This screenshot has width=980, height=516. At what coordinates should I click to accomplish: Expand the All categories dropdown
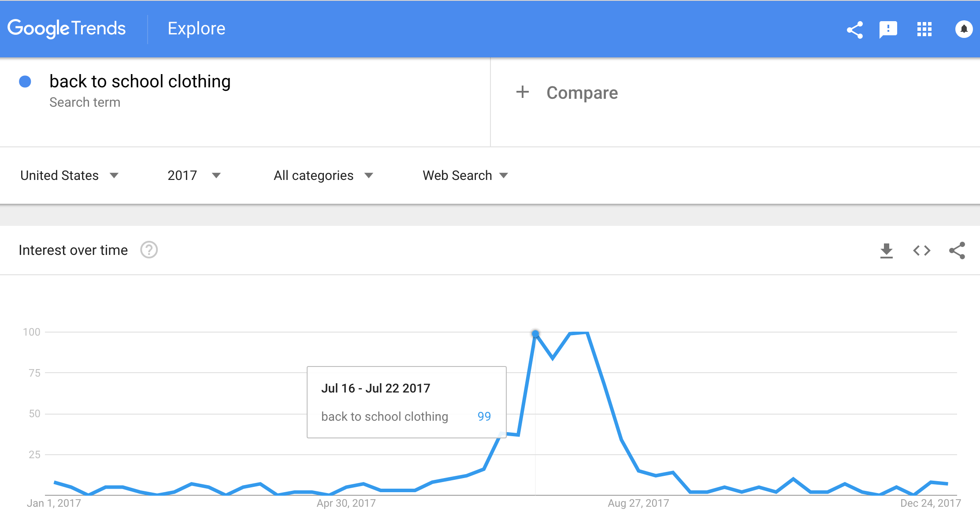[323, 176]
